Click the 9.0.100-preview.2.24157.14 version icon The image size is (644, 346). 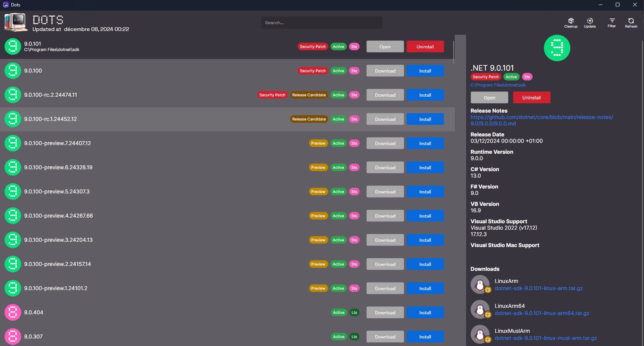(13, 264)
